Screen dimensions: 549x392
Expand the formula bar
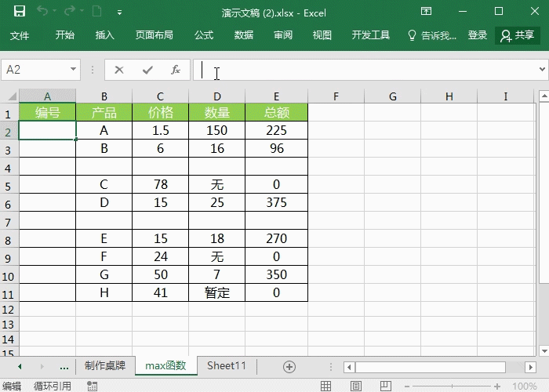[541, 70]
